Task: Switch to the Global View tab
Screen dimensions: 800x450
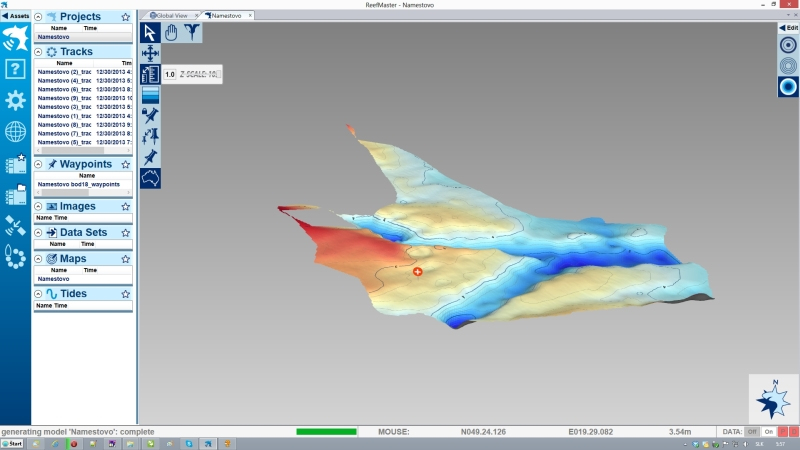Action: coord(172,16)
